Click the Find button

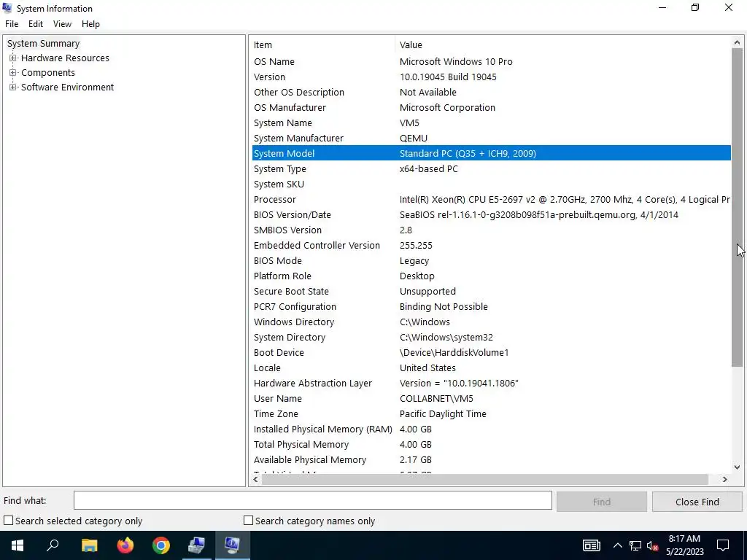pos(602,502)
